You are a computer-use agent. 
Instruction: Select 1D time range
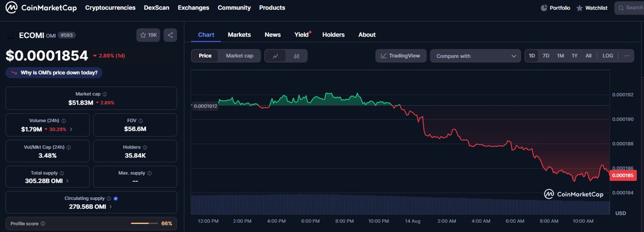click(532, 56)
